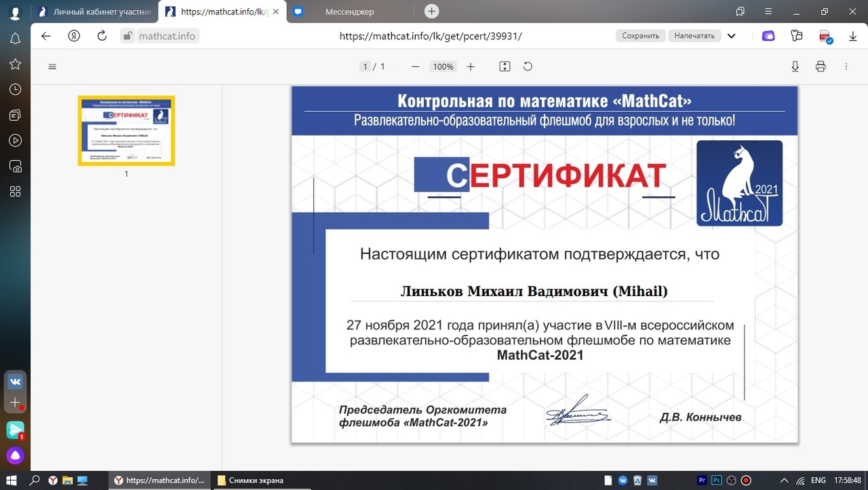The image size is (868, 490).
Task: Open the Windows Start menu
Action: 11,481
